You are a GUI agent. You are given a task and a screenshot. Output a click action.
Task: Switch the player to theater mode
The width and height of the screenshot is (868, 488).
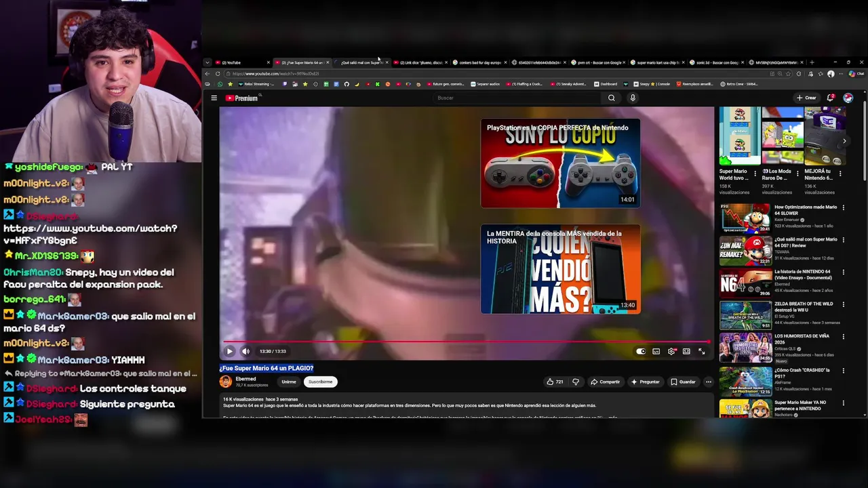click(686, 351)
